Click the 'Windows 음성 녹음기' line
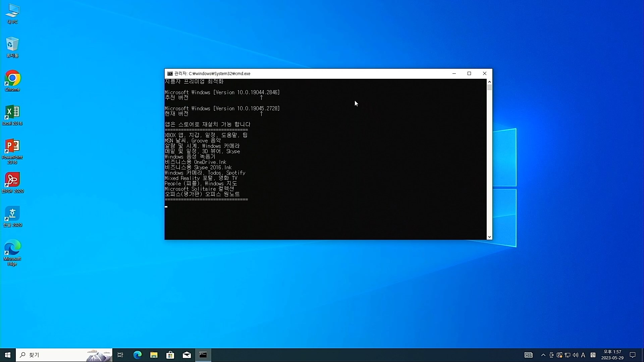 [x=190, y=157]
